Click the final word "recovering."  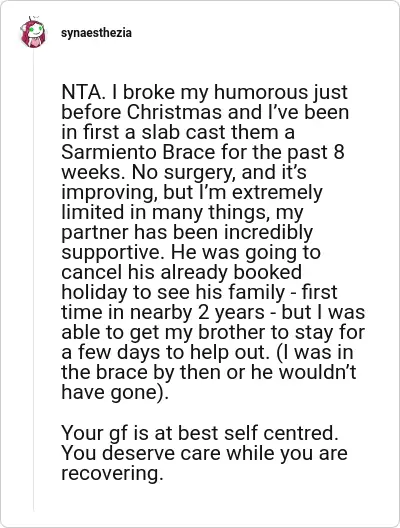point(112,473)
